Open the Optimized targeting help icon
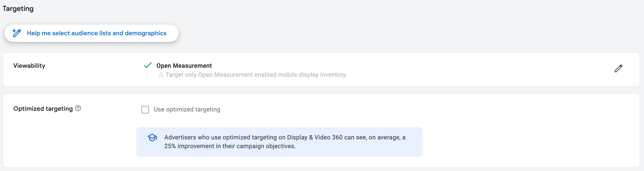This screenshot has height=171, width=644. [78, 108]
